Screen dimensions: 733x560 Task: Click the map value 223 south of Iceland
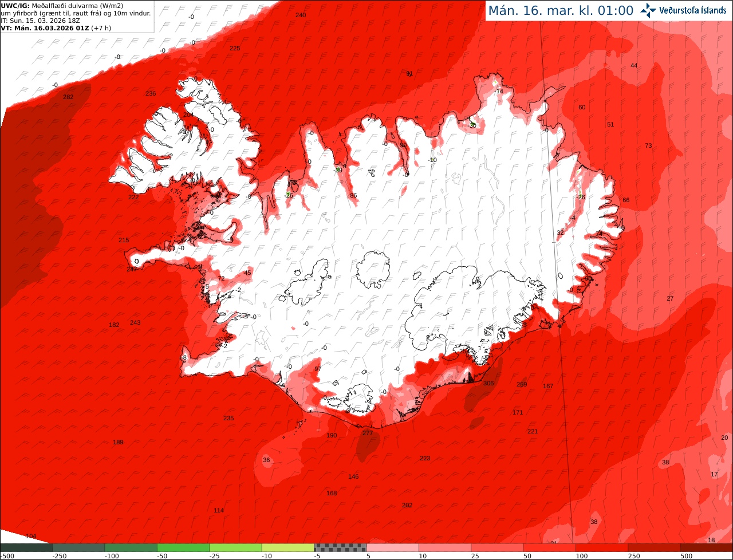425,458
